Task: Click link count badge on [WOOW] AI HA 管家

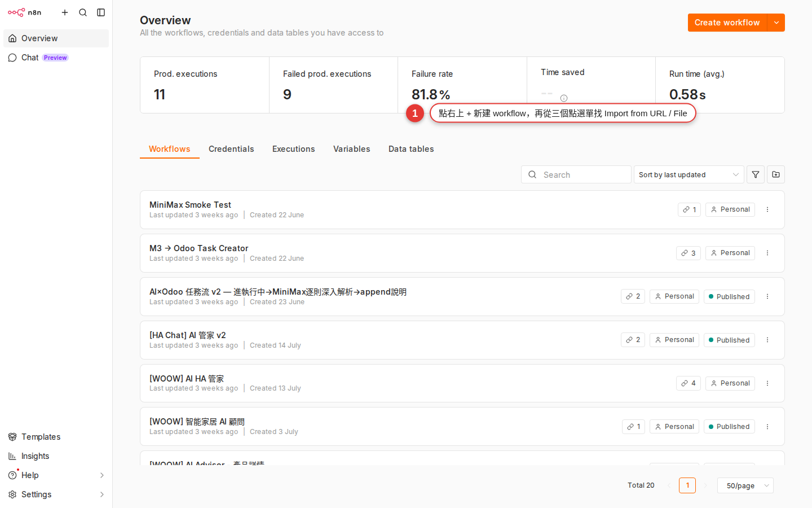Action: coord(689,383)
